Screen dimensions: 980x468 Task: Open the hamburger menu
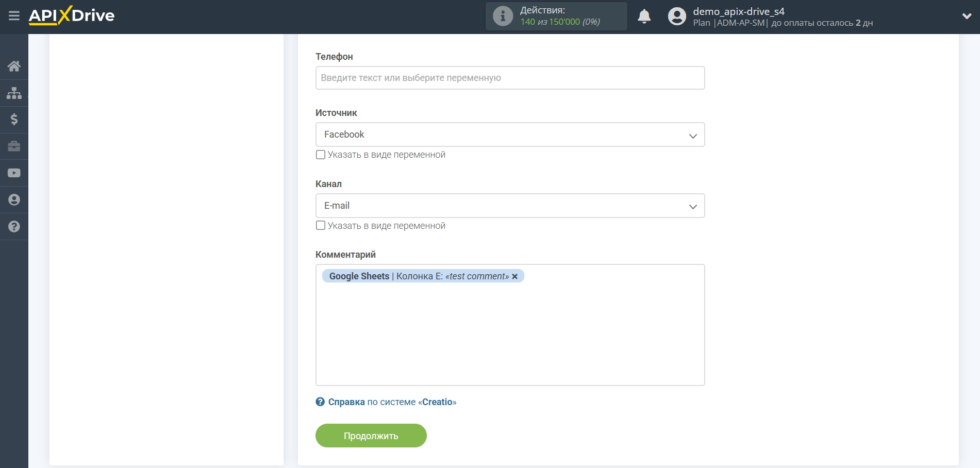(x=14, y=16)
